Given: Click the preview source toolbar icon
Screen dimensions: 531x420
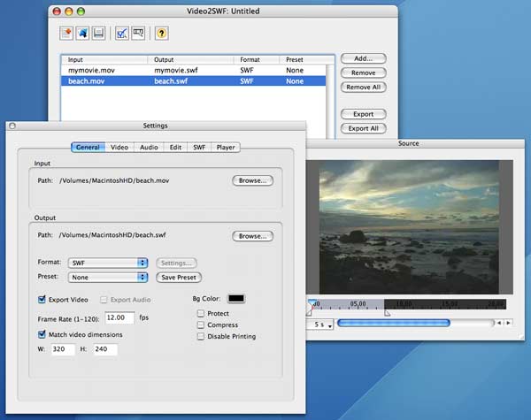Looking at the screenshot, I should pos(138,34).
